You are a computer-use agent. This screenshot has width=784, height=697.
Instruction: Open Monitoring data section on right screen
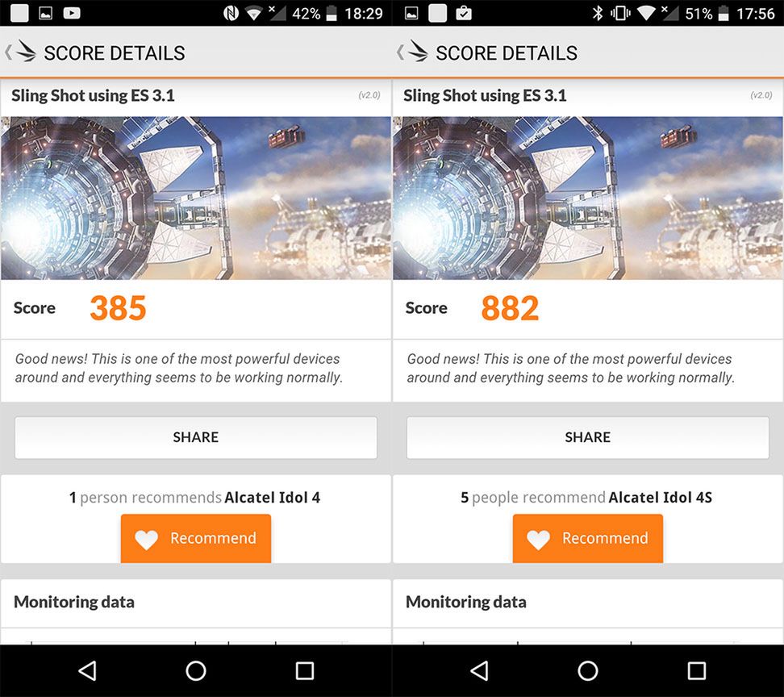[588, 603]
